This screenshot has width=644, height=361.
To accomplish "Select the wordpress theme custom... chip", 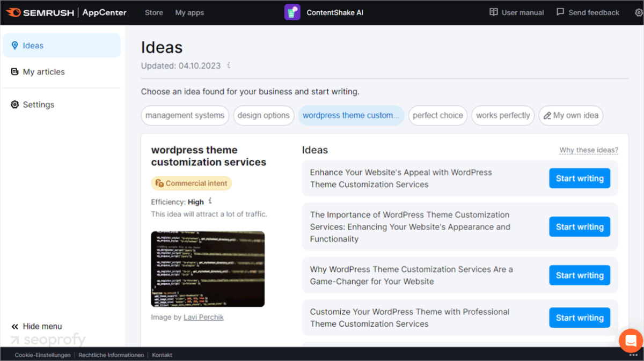I will click(x=351, y=115).
